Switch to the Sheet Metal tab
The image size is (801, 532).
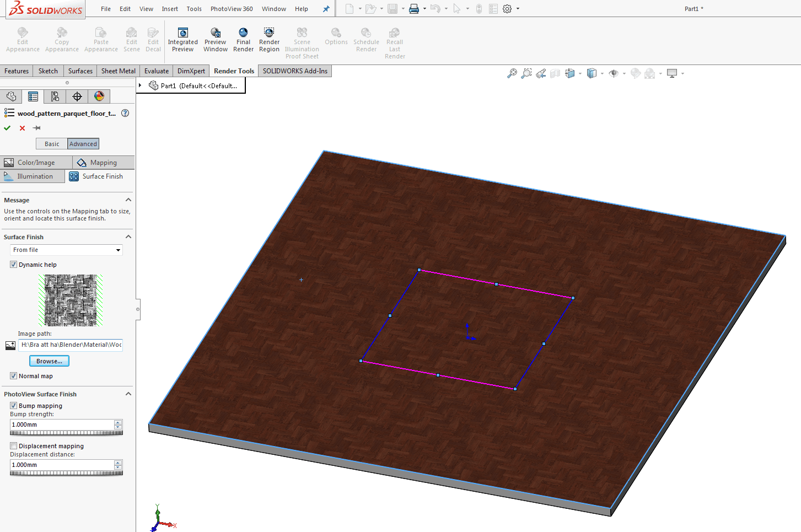click(x=118, y=71)
